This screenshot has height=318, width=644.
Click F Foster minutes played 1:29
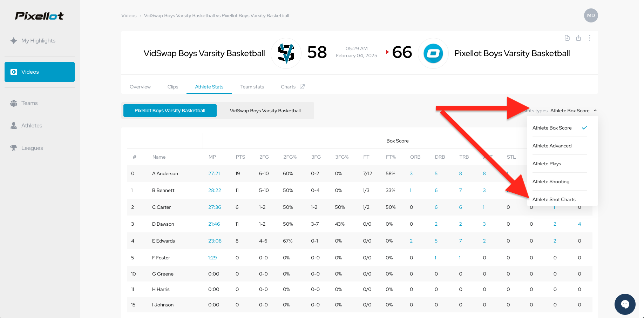tap(212, 258)
